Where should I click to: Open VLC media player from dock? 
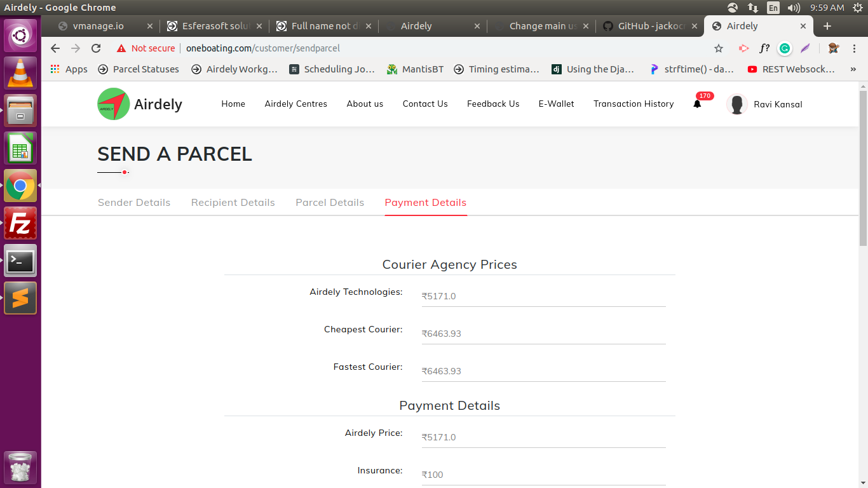click(x=20, y=73)
